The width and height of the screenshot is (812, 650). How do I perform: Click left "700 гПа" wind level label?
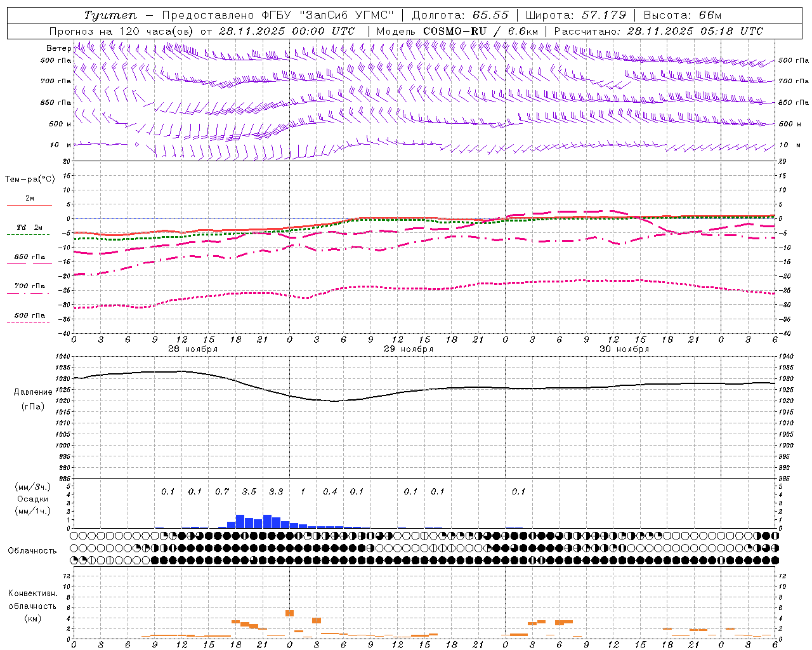(x=56, y=81)
